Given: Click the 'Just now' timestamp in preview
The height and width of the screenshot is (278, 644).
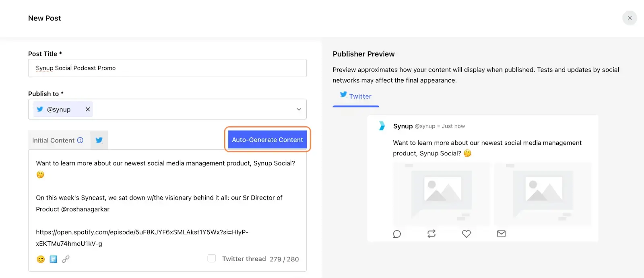Looking at the screenshot, I should pyautogui.click(x=453, y=126).
